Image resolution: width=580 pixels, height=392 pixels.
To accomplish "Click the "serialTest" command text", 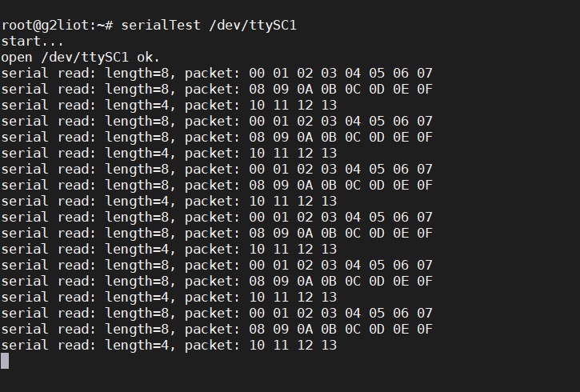I will pos(161,25).
